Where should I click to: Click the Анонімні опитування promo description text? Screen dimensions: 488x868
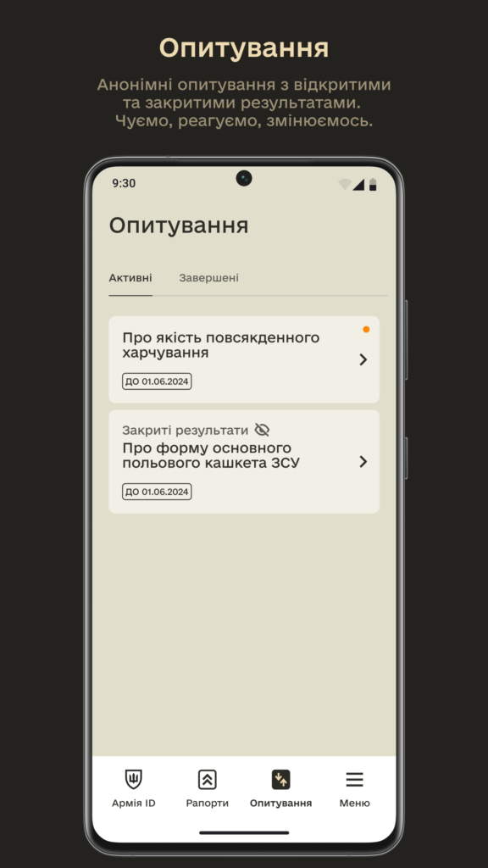244,103
